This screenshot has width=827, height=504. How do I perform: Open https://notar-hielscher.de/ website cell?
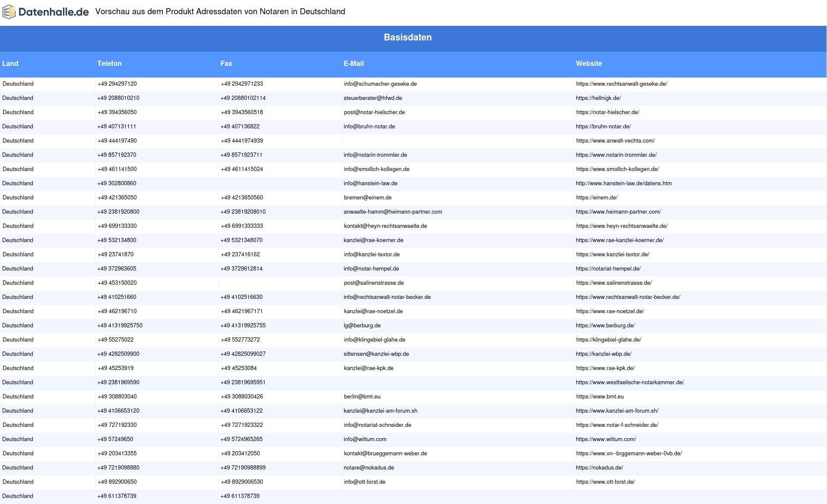coord(608,112)
